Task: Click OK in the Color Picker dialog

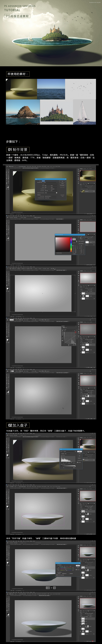Action: 81,237
